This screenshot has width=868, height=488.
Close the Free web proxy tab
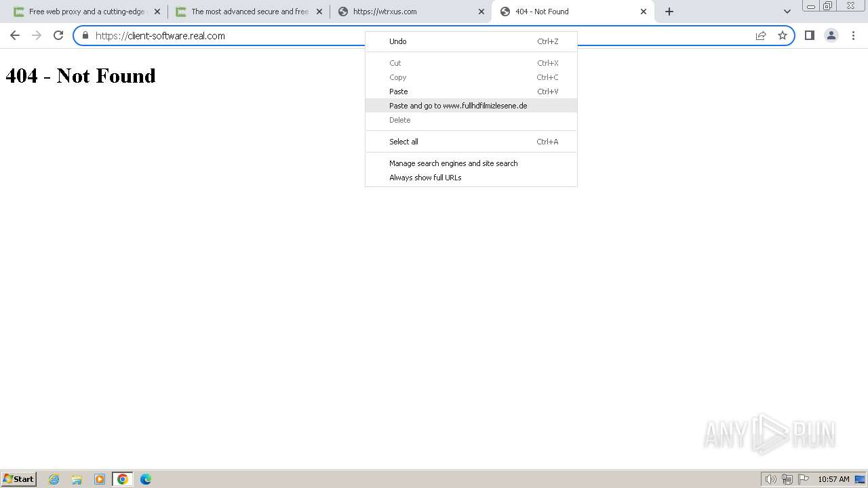click(157, 12)
